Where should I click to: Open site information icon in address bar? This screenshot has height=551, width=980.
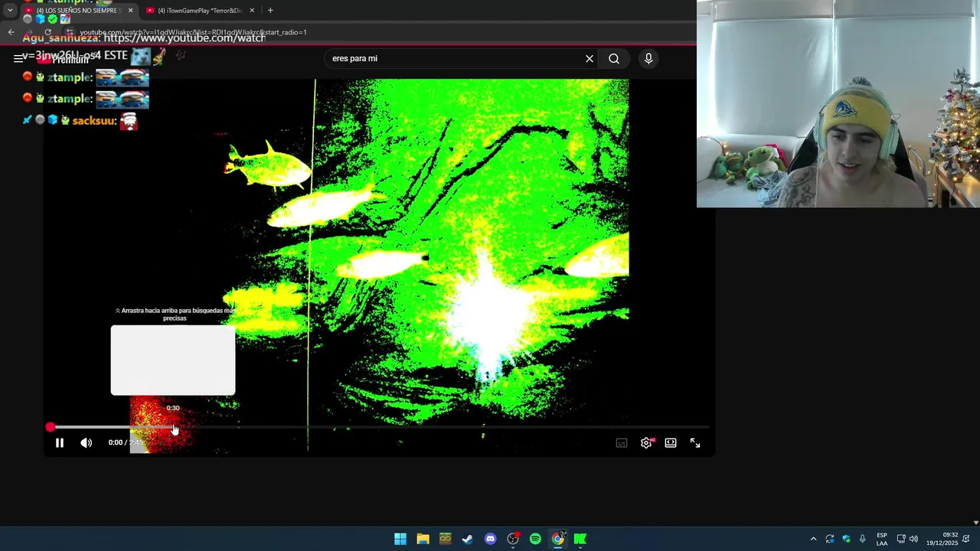point(70,32)
